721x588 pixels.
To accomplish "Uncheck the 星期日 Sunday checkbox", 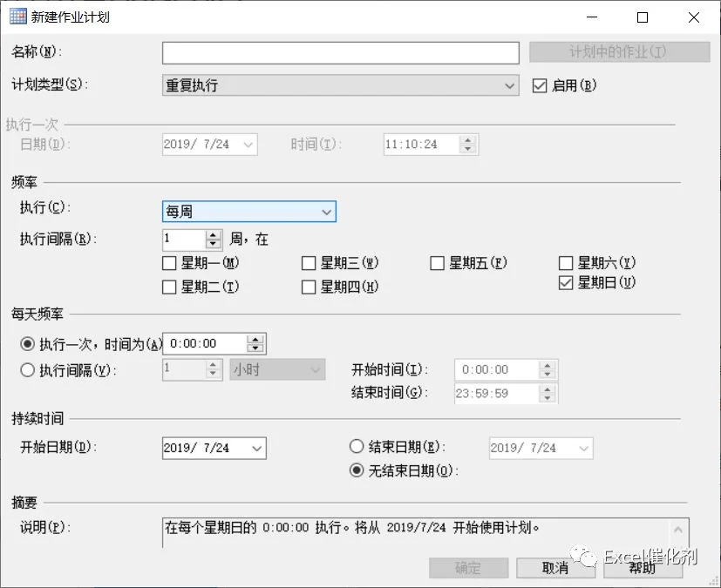I will tap(566, 283).
